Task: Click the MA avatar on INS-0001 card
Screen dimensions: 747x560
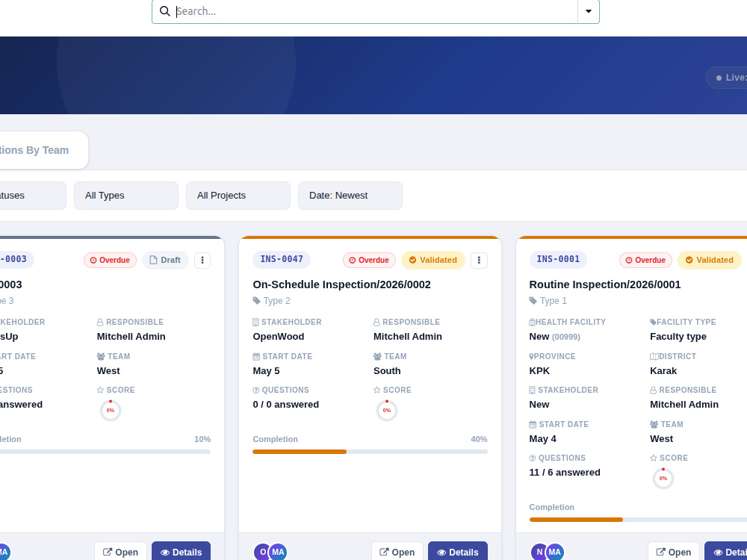Action: 554,553
